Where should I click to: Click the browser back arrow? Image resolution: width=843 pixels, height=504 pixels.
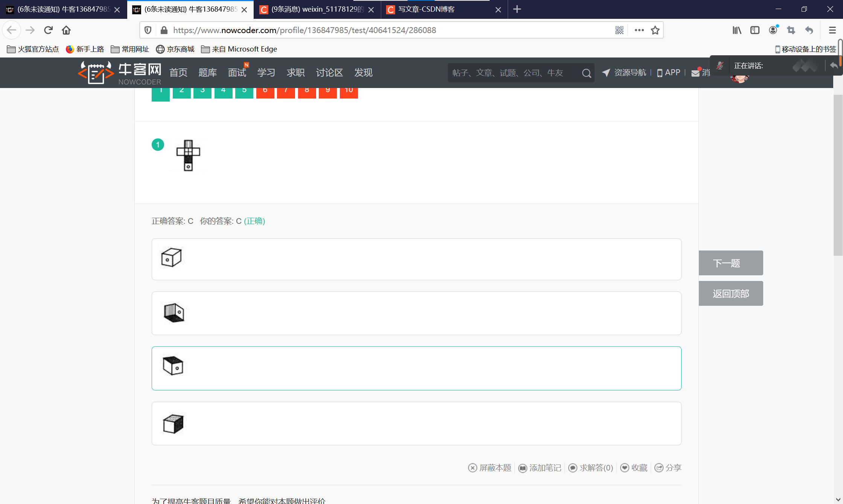pyautogui.click(x=11, y=30)
